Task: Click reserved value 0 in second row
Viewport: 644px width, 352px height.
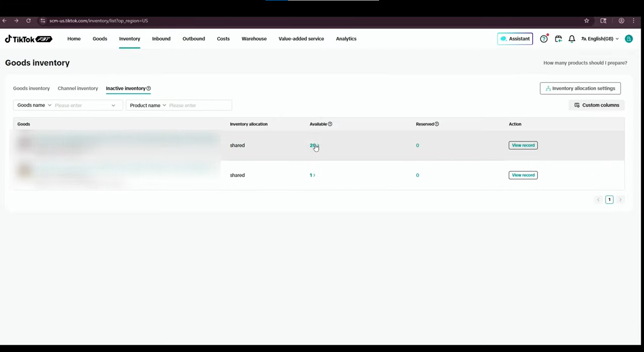Action: click(418, 175)
